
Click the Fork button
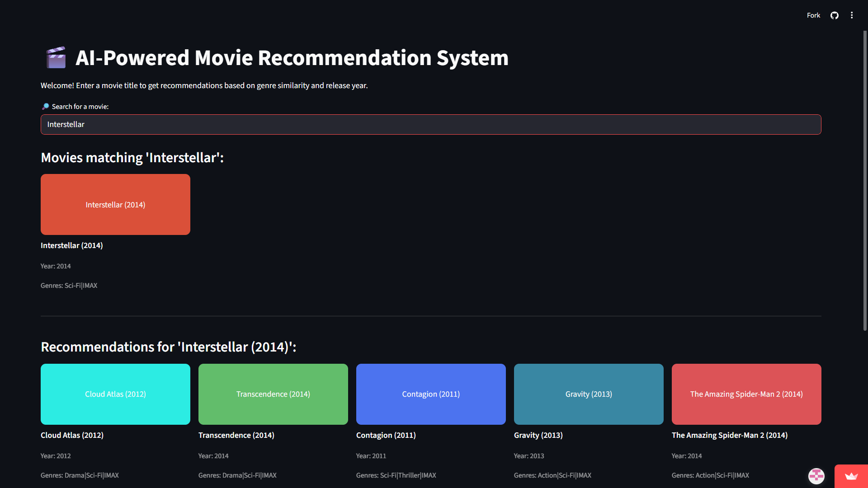tap(813, 15)
